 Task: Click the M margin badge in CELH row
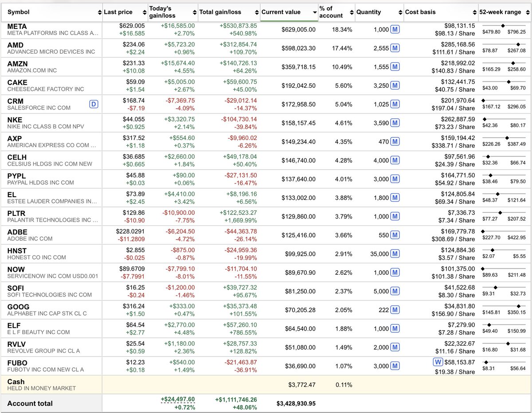click(x=395, y=160)
